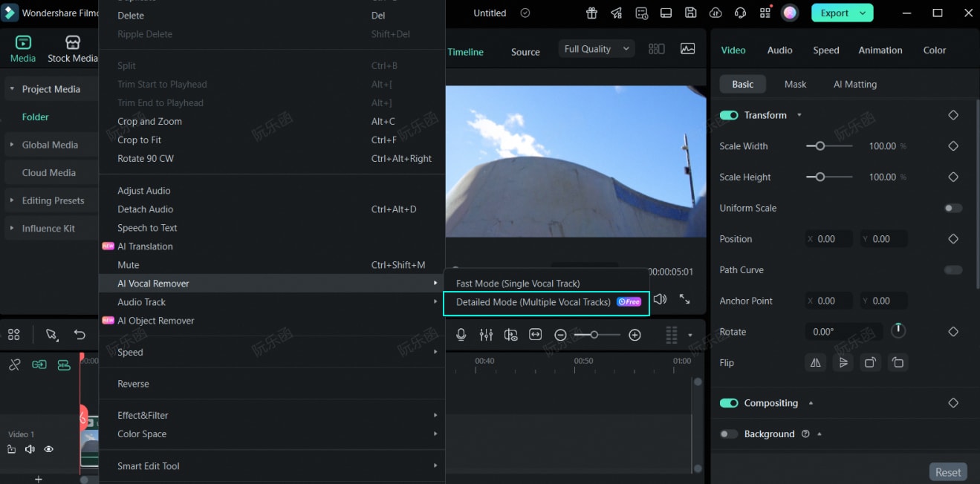Click the split scissors tool in the timeline
Screen dimensions: 980x484
[x=14, y=364]
